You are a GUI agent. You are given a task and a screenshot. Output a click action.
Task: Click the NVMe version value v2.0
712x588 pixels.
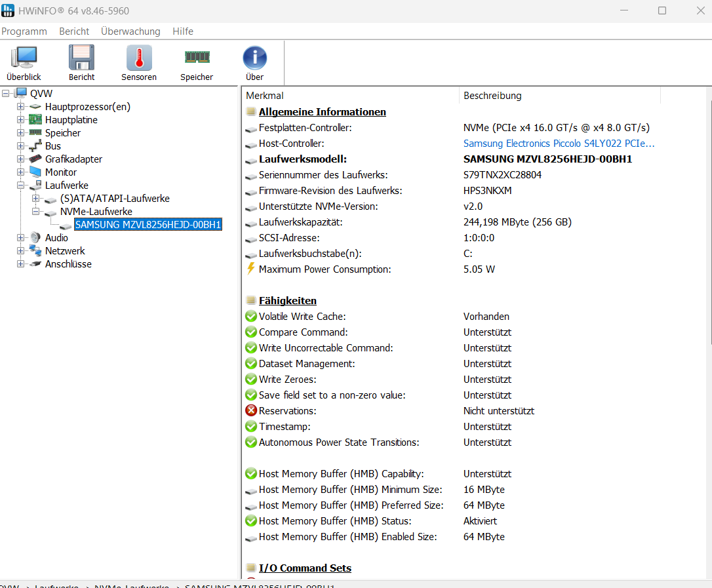[x=473, y=206]
